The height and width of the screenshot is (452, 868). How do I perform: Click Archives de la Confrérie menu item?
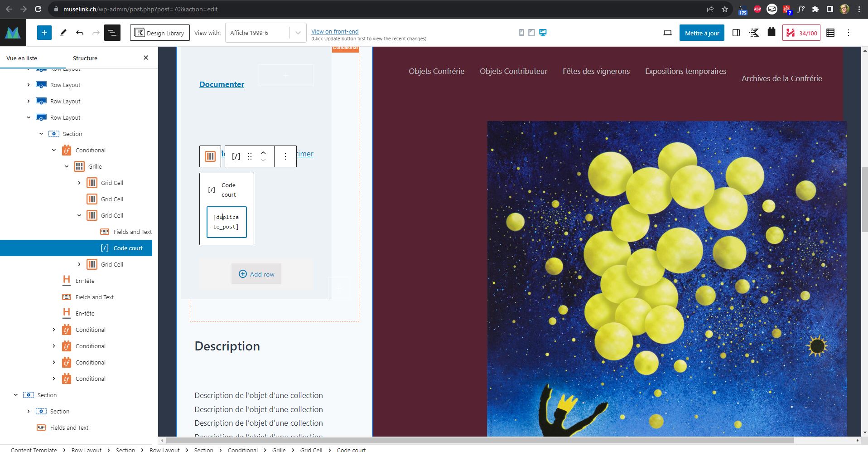pyautogui.click(x=781, y=78)
